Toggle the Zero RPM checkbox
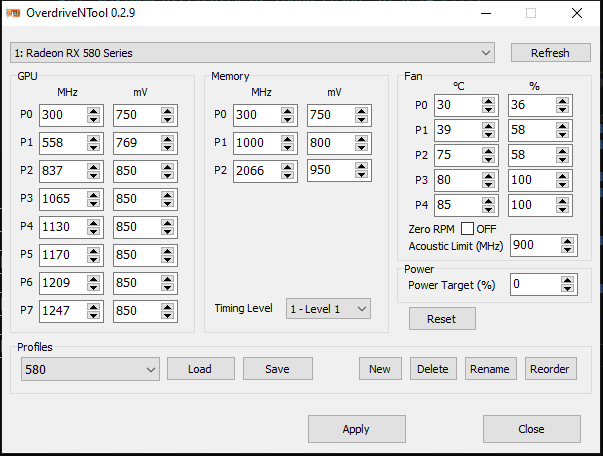 467,229
